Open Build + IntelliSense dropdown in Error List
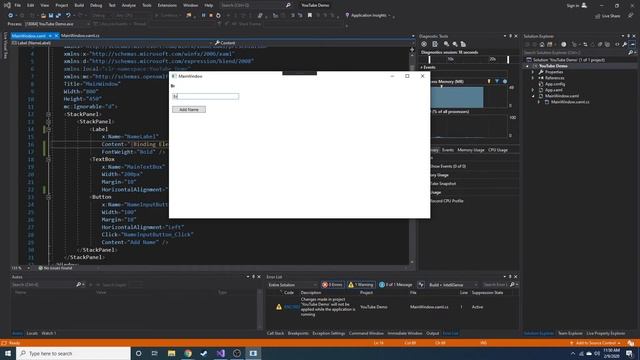Screen dimensions: 640x360 pos(453,284)
